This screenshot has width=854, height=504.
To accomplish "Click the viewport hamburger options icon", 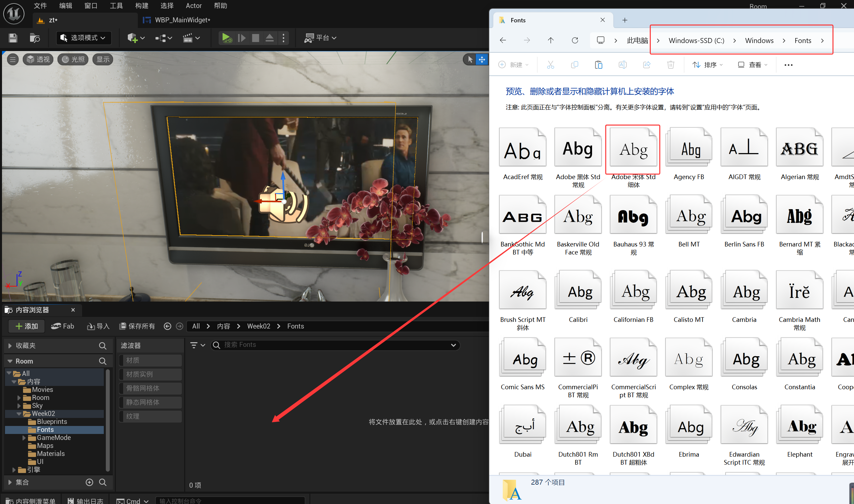I will point(13,59).
